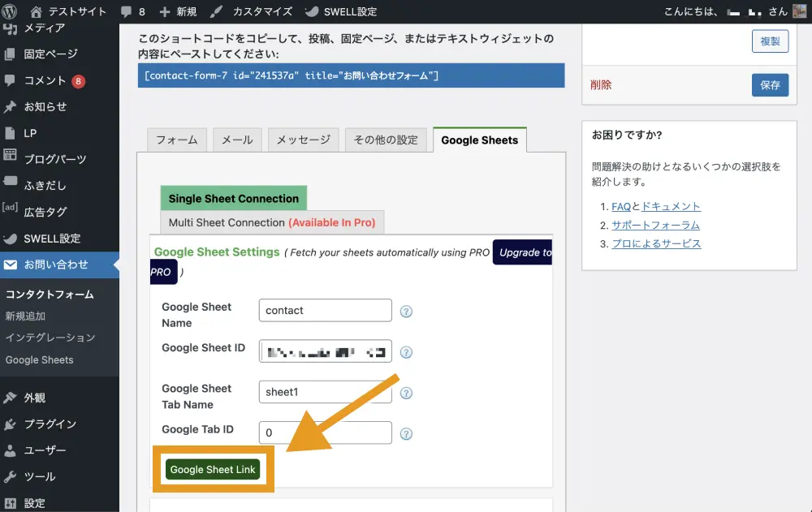This screenshot has height=512, width=812.
Task: Click the 保存 save button
Action: (770, 84)
